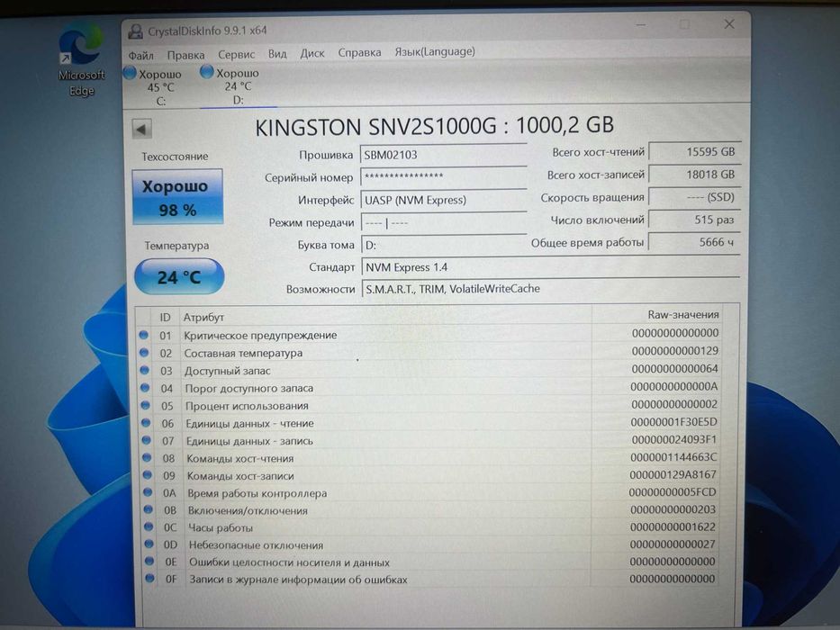The image size is (840, 630).
Task: Click the Хорошо 98 % health status button
Action: [177, 197]
